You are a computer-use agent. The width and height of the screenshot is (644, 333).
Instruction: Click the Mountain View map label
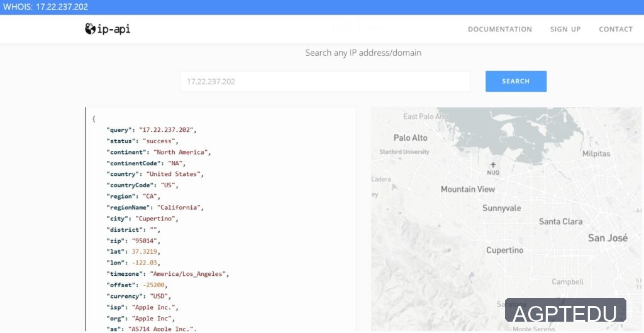click(468, 190)
